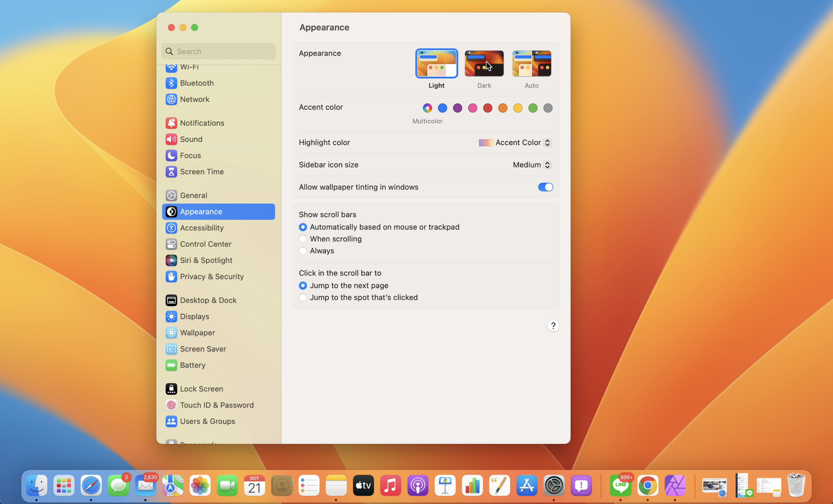Click the help question mark button

[553, 326]
